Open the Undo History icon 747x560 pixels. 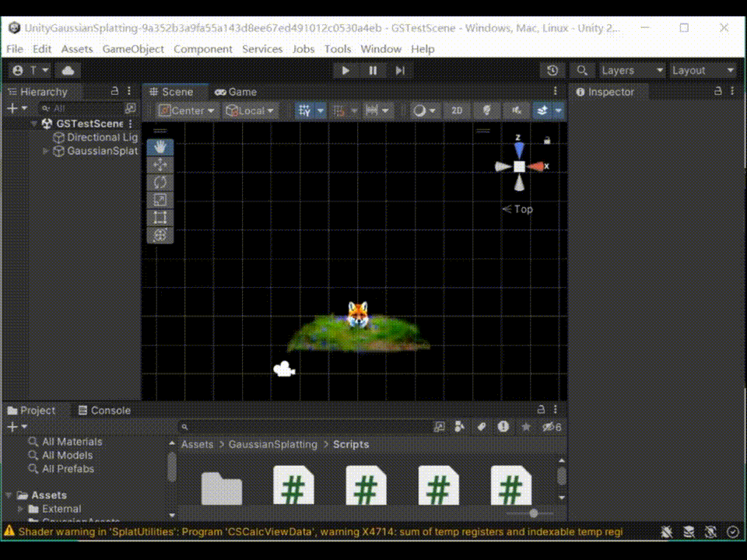pyautogui.click(x=552, y=71)
